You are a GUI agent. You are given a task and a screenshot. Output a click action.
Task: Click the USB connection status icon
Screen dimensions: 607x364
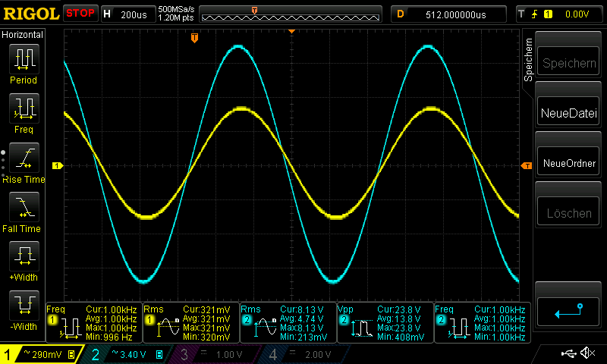point(569,353)
